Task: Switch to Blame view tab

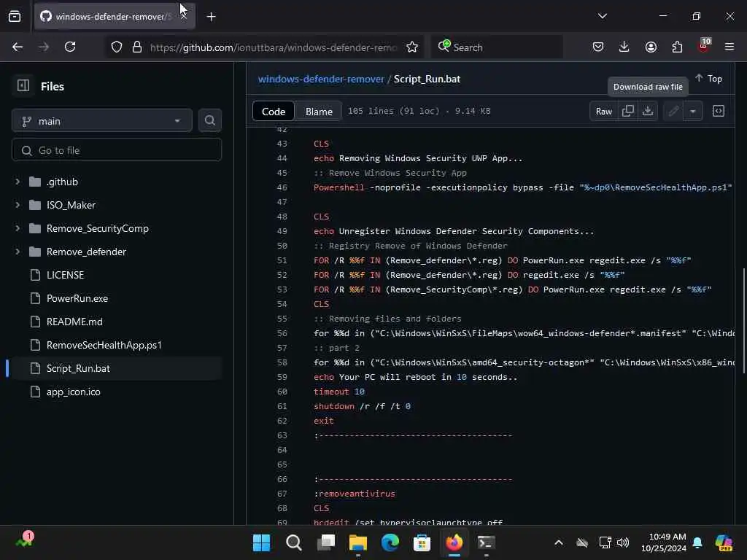Action: (x=319, y=112)
